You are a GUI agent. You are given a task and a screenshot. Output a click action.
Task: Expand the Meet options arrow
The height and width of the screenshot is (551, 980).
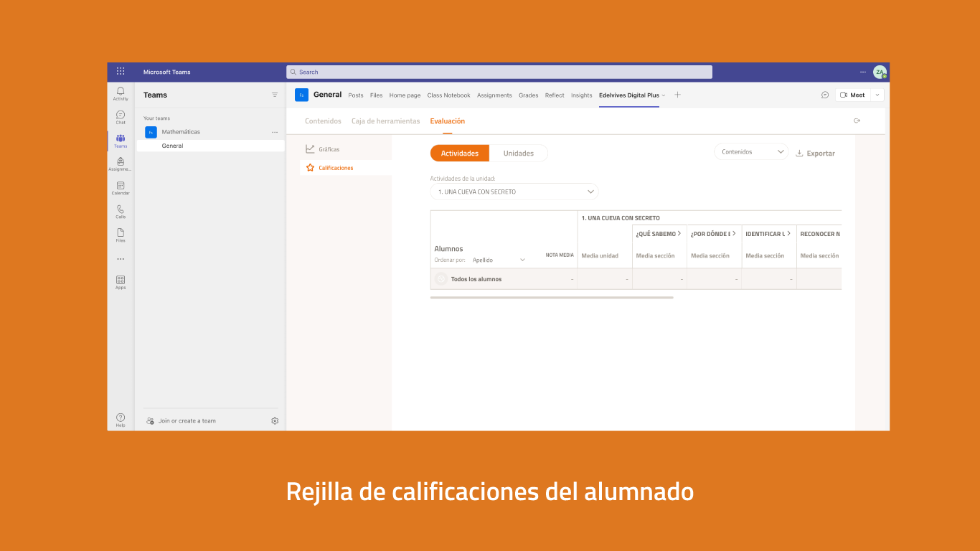point(877,95)
